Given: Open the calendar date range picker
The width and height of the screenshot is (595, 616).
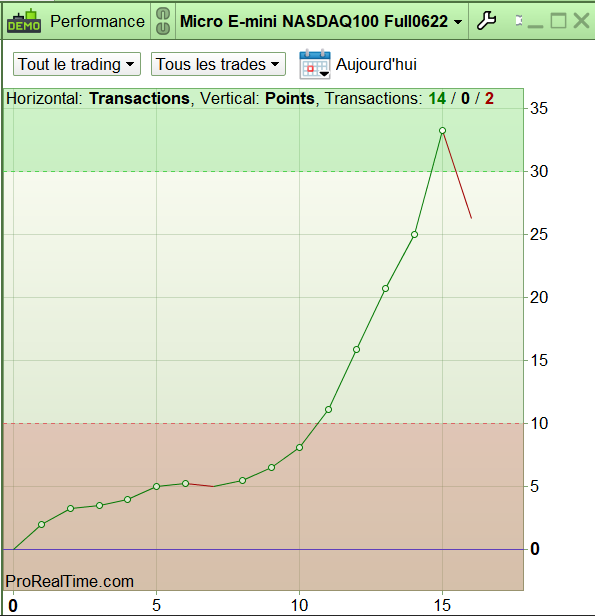Looking at the screenshot, I should [x=315, y=64].
